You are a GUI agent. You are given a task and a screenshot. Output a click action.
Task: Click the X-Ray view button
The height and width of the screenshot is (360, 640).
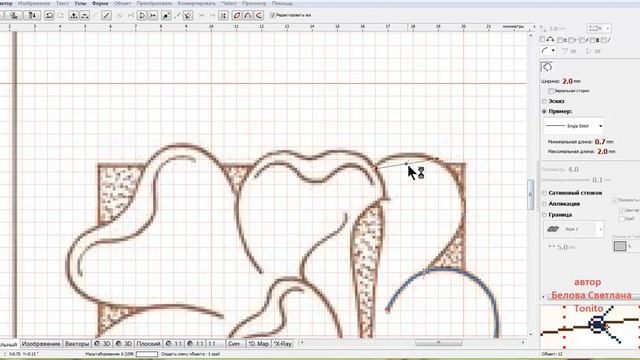click(x=283, y=344)
